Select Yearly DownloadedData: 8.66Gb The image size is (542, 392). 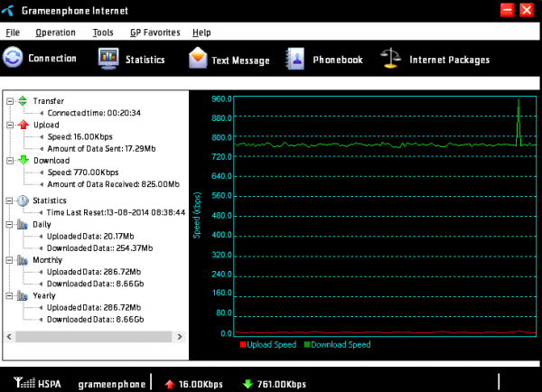96,320
